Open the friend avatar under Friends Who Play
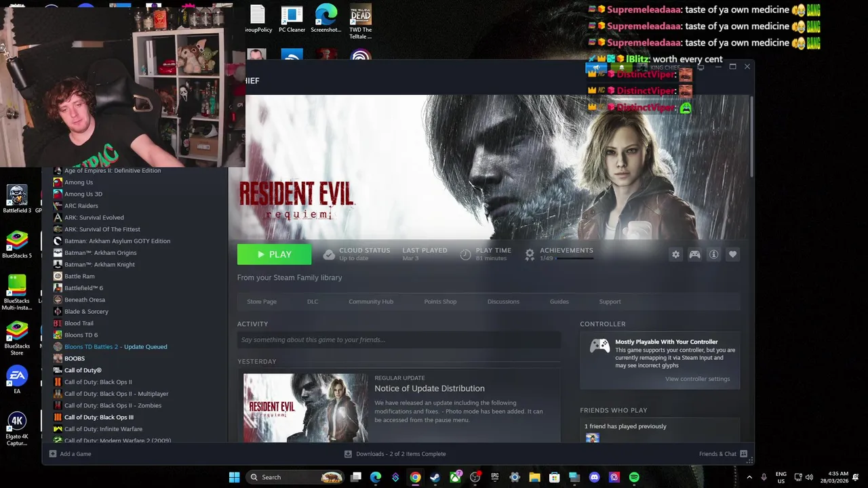The width and height of the screenshot is (868, 488). tap(593, 438)
